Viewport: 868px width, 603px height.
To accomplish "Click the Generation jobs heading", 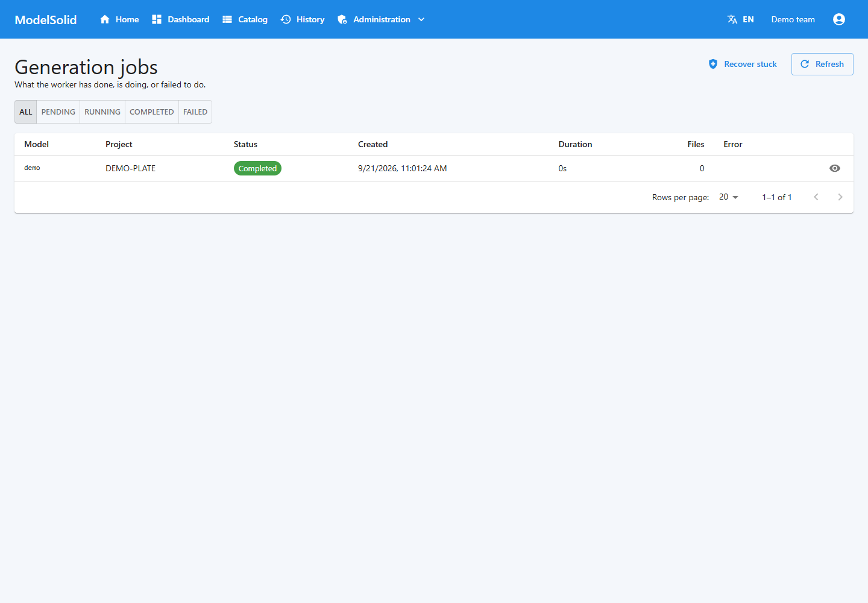I will pos(86,67).
